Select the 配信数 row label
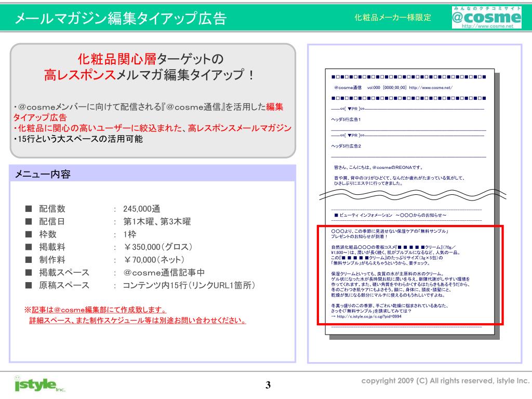Image resolution: width=532 pixels, height=399 pixels. (x=52, y=209)
